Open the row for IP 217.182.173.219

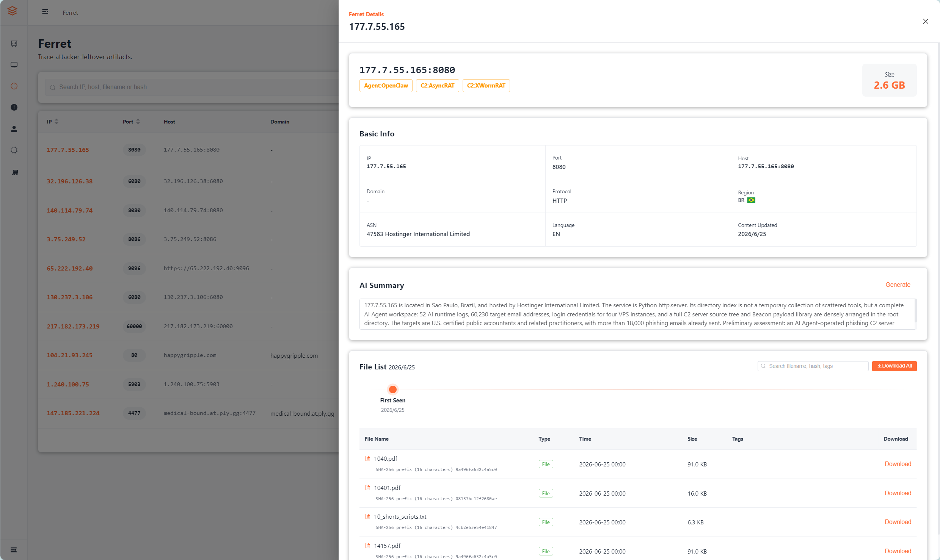188,327
